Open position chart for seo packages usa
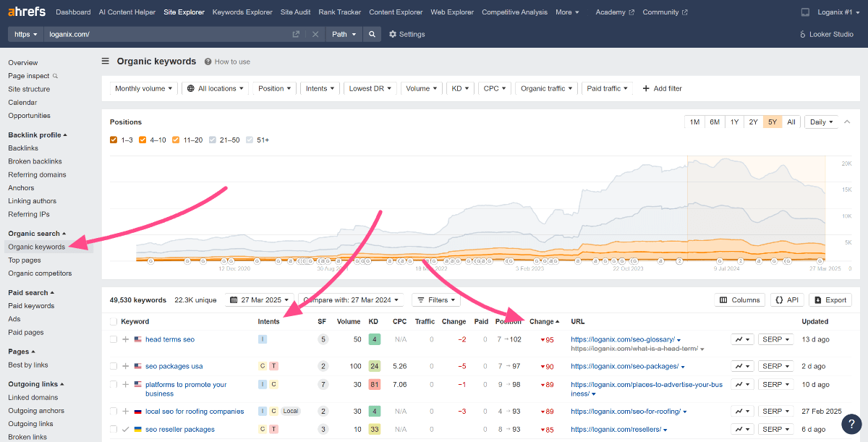Screen dimensions: 868x442 742,366
